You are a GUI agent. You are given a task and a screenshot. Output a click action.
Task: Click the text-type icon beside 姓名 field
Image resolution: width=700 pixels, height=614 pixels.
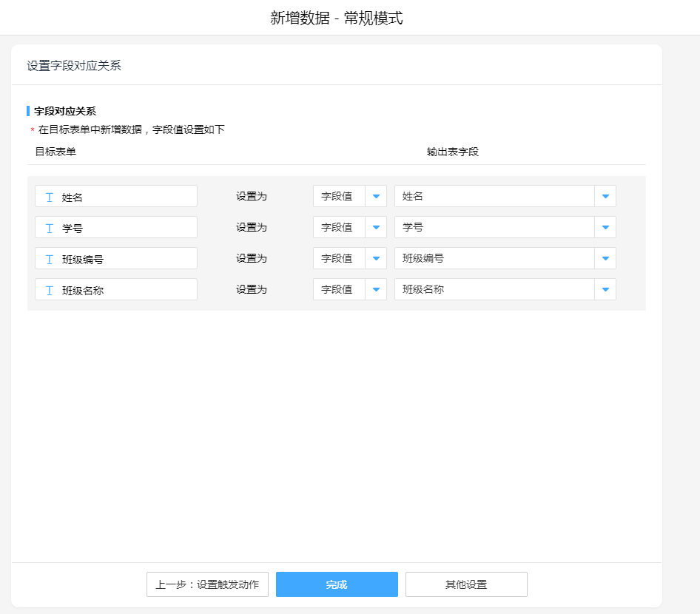[x=50, y=197]
